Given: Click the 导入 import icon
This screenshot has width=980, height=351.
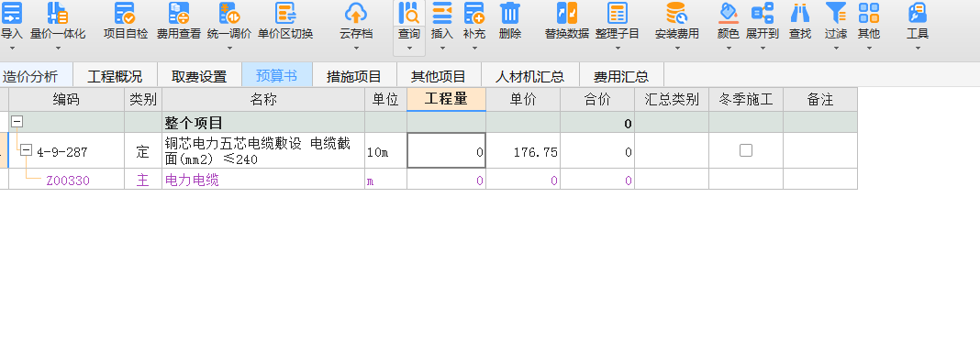Looking at the screenshot, I should click(x=11, y=13).
